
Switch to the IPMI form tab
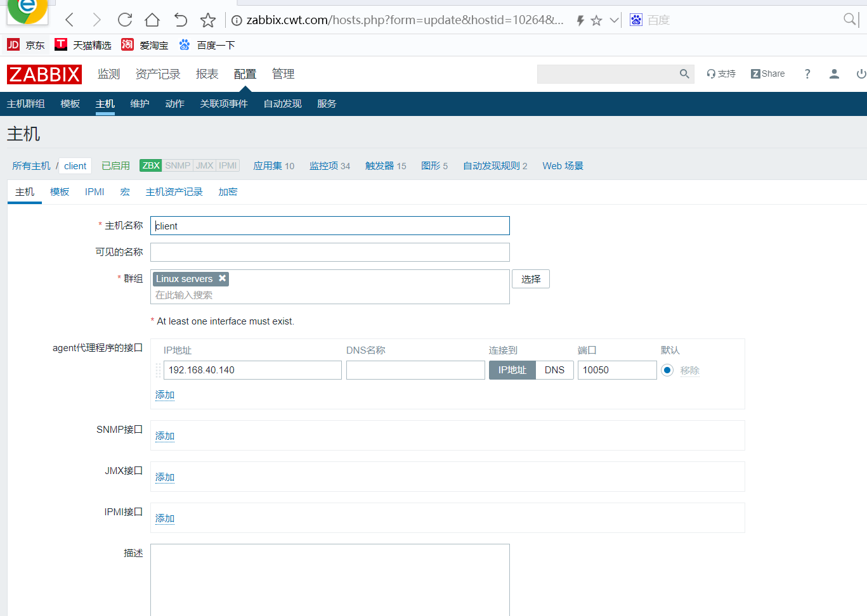[95, 192]
